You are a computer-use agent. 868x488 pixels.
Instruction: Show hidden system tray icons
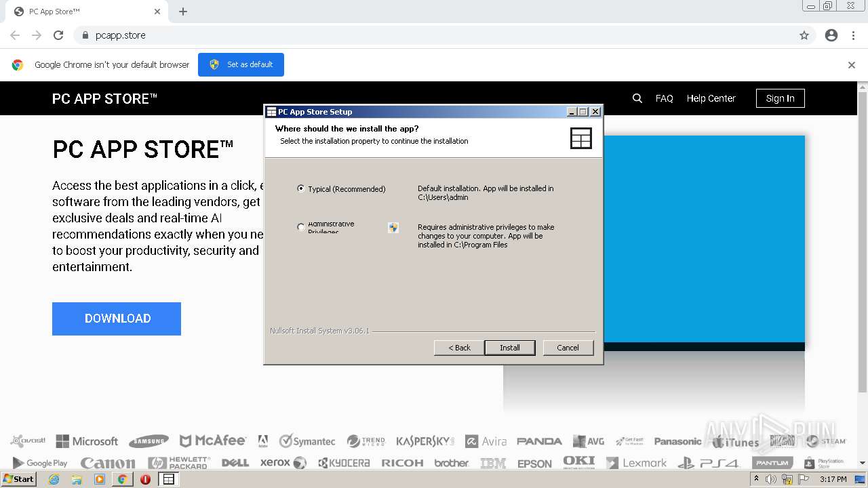(x=756, y=479)
